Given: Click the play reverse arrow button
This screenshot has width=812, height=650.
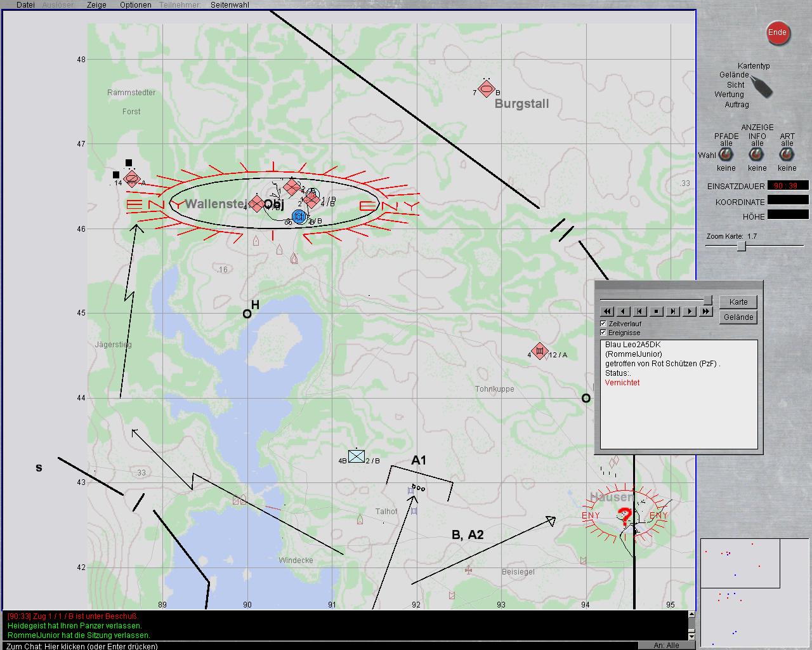Looking at the screenshot, I should pyautogui.click(x=624, y=311).
